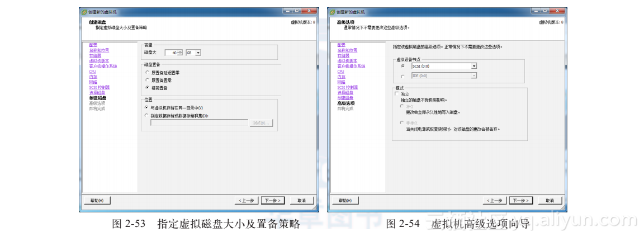The image size is (644, 237).
Task: Click 下一步 button in the 创建磁盘 window
Action: point(272,201)
